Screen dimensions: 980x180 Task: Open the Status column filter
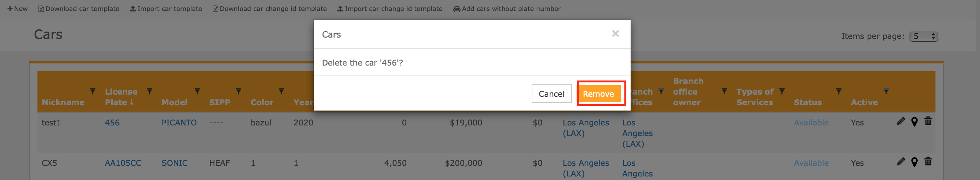pos(838,91)
